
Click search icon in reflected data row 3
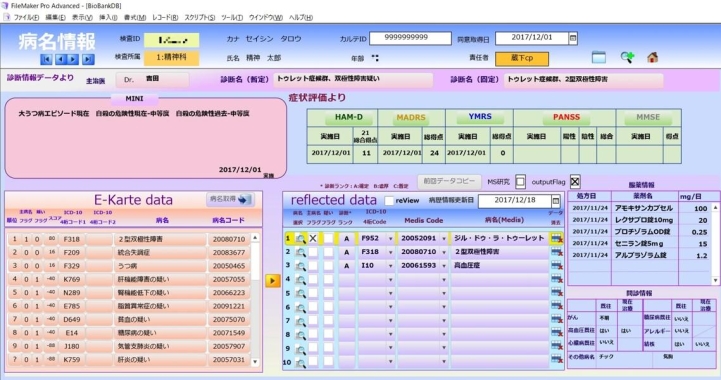[300, 266]
